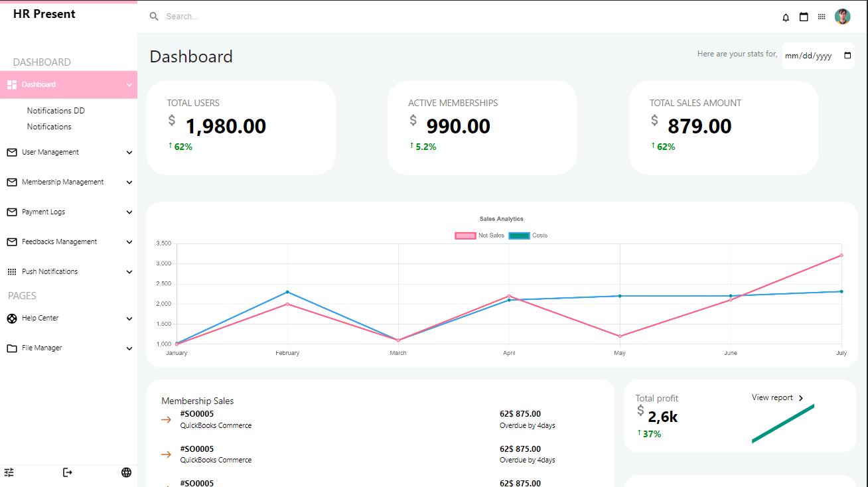
Task: Open Push Notifications menu label
Action: 50,272
